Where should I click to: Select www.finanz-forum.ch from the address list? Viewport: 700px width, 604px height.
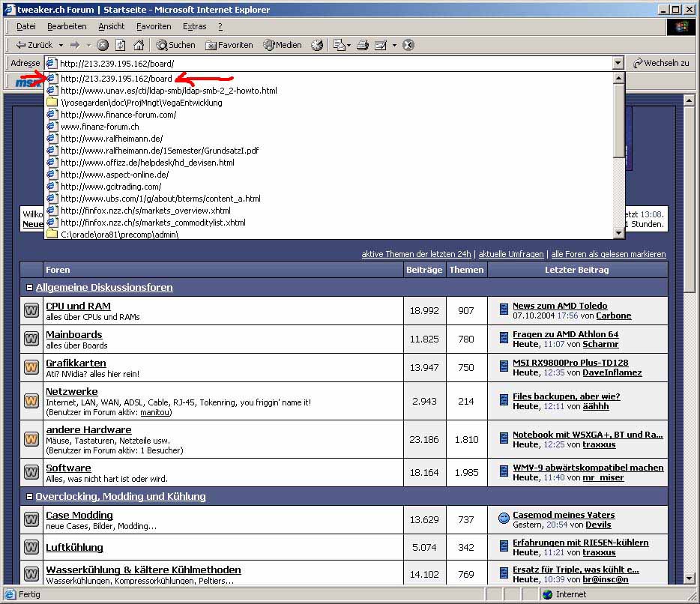(100, 127)
